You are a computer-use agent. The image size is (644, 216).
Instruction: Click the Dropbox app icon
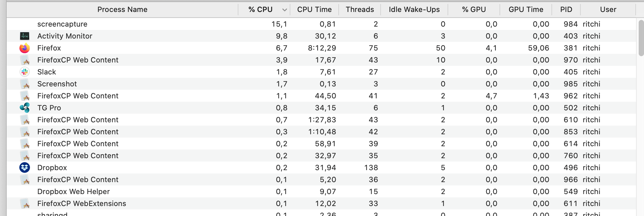(25, 167)
